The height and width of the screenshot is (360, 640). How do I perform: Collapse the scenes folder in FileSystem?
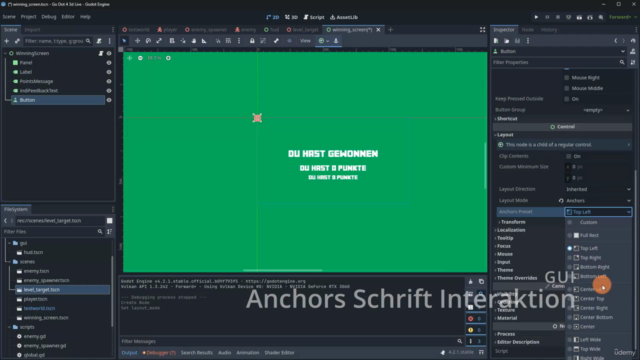click(9, 262)
